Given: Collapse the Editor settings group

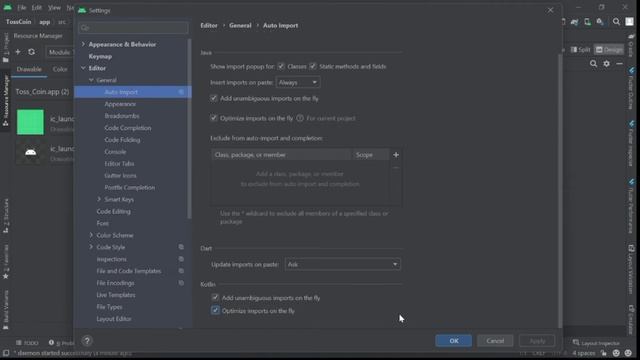Looking at the screenshot, I should [x=83, y=68].
